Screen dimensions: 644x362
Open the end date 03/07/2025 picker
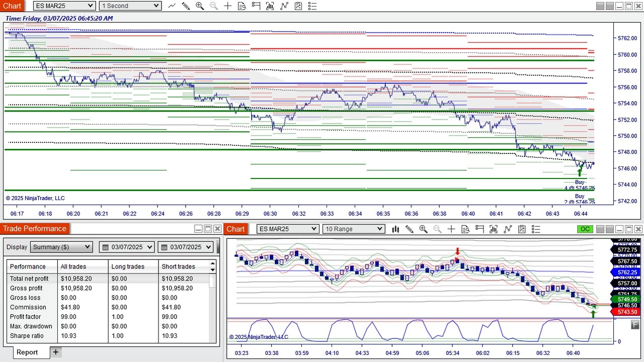(186, 247)
